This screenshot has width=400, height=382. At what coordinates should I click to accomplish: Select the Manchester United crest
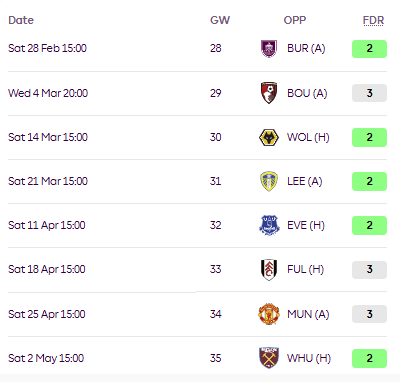[x=269, y=314]
